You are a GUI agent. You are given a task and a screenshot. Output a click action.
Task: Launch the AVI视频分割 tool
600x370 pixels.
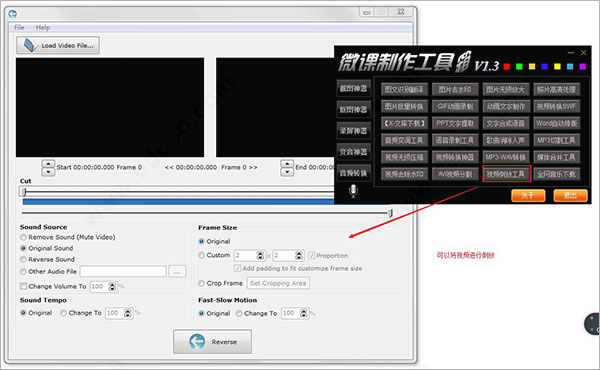pos(455,174)
